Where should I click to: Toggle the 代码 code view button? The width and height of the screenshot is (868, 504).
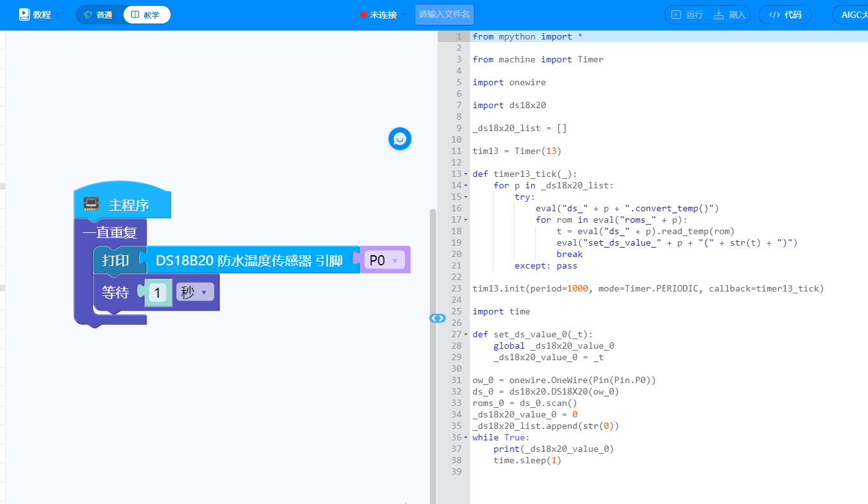point(785,15)
